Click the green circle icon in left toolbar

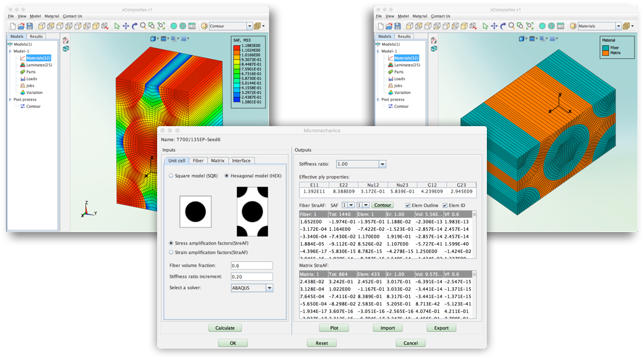coord(174,26)
